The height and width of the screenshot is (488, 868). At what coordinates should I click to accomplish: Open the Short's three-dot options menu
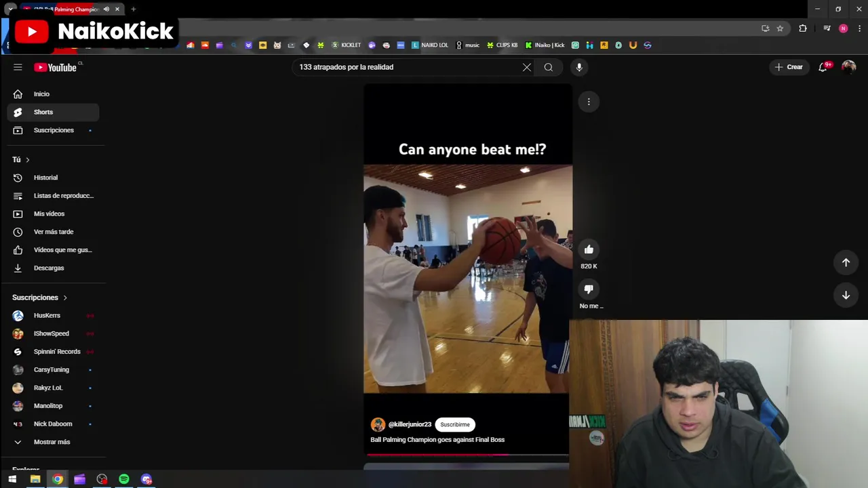point(589,102)
